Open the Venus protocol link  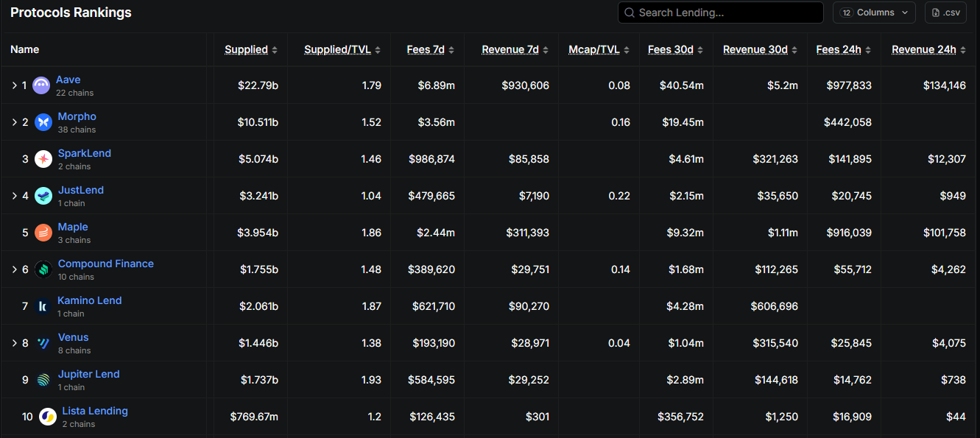74,337
